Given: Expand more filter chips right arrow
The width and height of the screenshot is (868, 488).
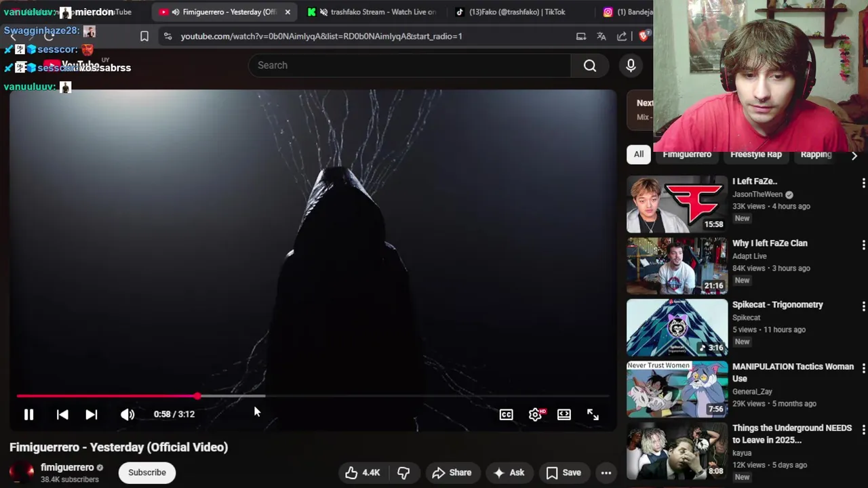Looking at the screenshot, I should click(854, 155).
